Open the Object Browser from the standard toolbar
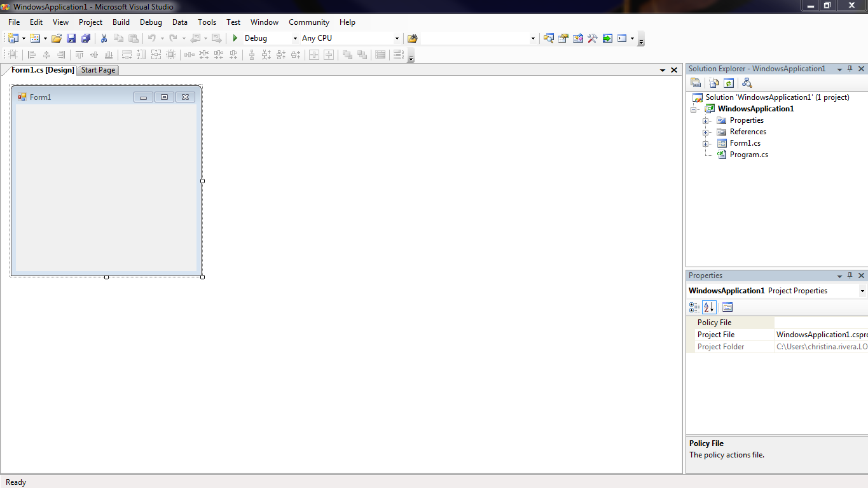 point(577,38)
